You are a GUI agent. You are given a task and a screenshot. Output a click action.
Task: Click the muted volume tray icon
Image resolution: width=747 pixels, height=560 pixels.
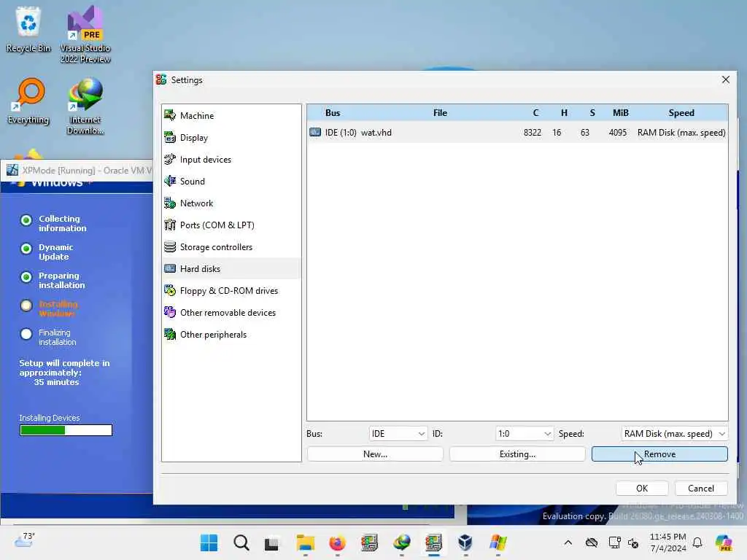pyautogui.click(x=633, y=542)
